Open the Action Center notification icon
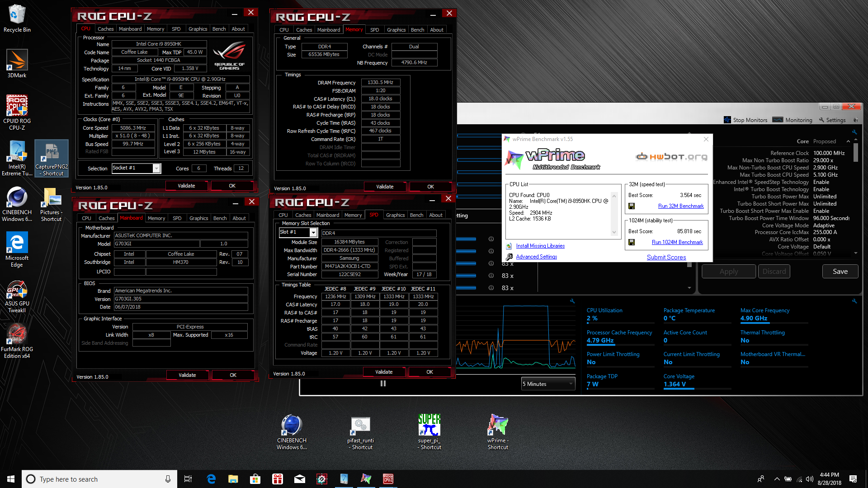The image size is (868, 488). click(853, 479)
